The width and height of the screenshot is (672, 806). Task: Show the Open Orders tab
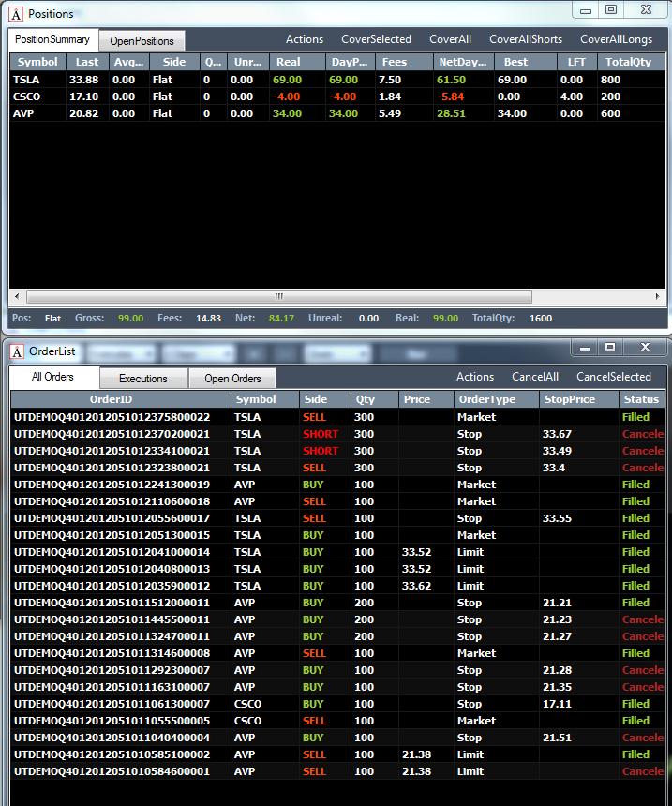tap(233, 379)
